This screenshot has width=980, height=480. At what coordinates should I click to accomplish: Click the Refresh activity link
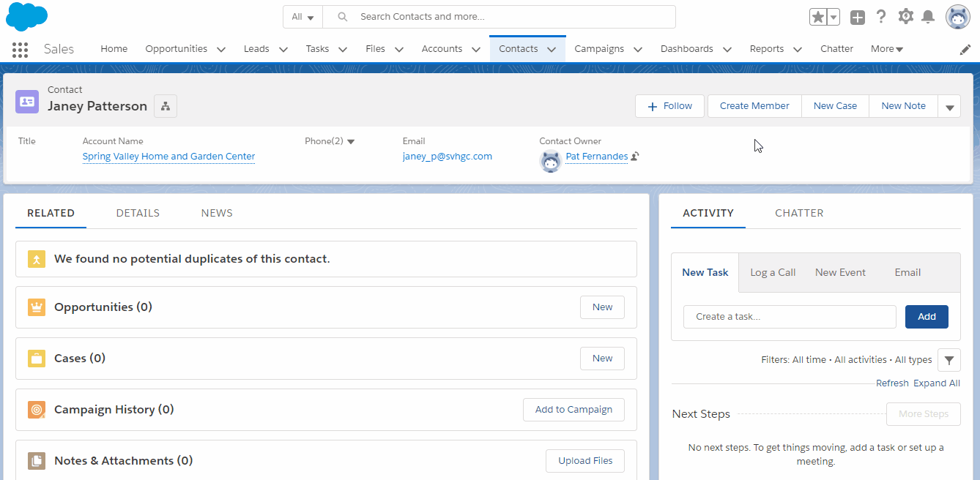[x=892, y=383]
